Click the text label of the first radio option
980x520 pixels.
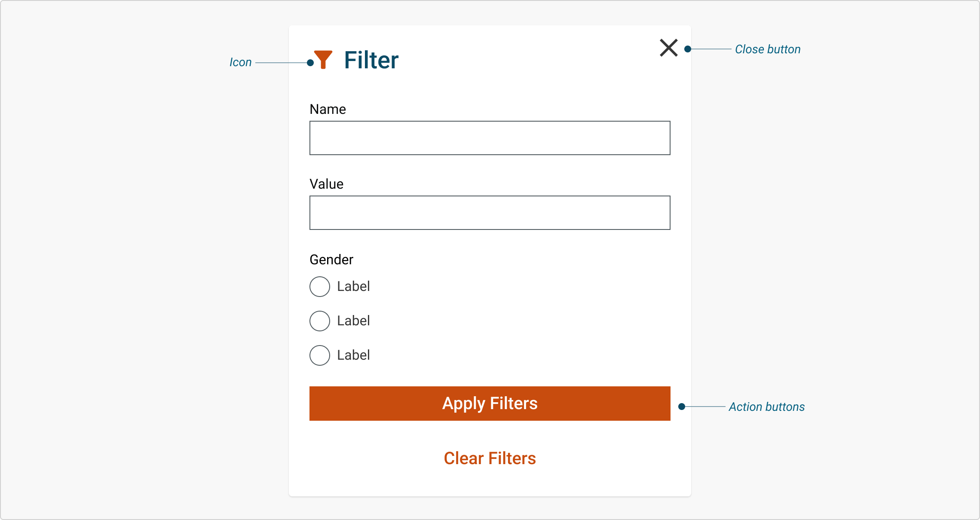pos(353,286)
